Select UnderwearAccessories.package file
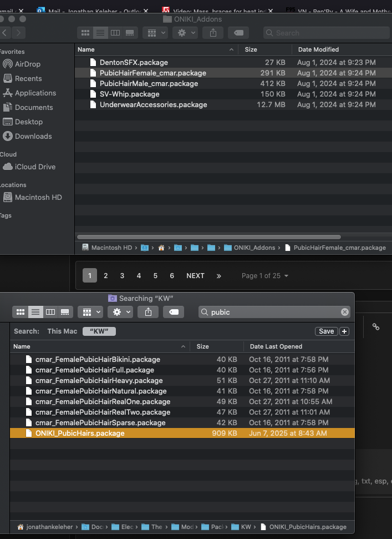The image size is (392, 539). click(x=233, y=104)
